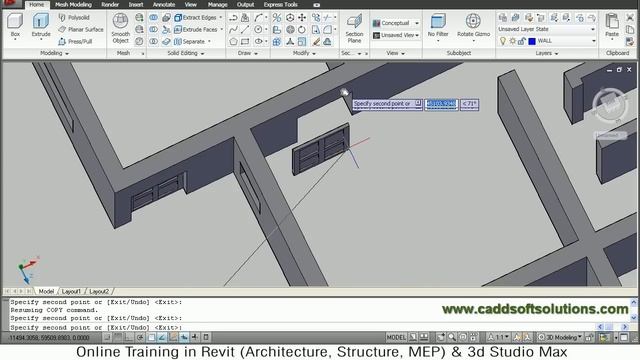Viewport: 640px width, 360px height.
Task: Click the Section Plane tool
Action: pos(354,29)
